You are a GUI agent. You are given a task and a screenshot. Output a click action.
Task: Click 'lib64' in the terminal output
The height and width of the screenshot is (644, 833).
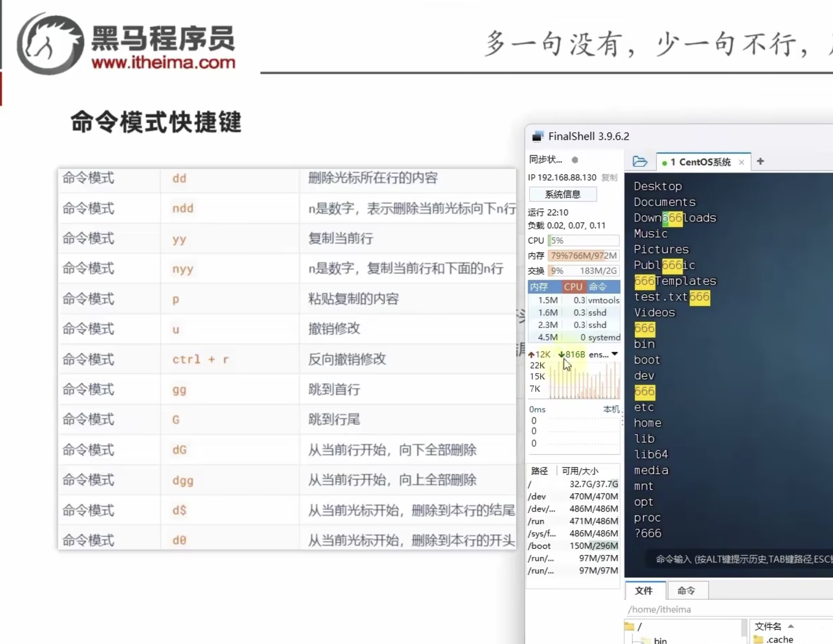click(651, 454)
